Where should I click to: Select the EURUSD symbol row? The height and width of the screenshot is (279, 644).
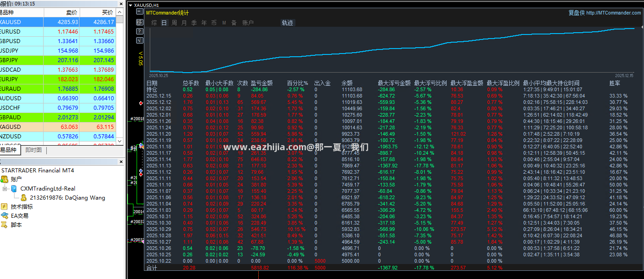coord(58,31)
